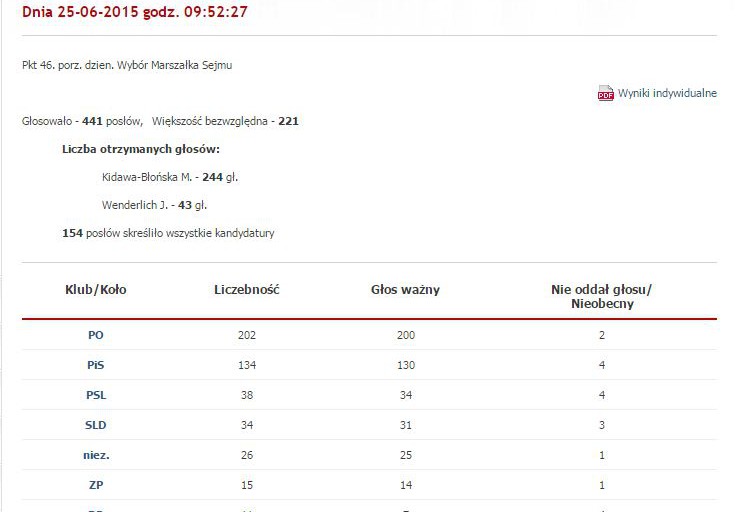Click the Klub/Koło column header
The width and height of the screenshot is (737, 512).
pyautogui.click(x=96, y=290)
